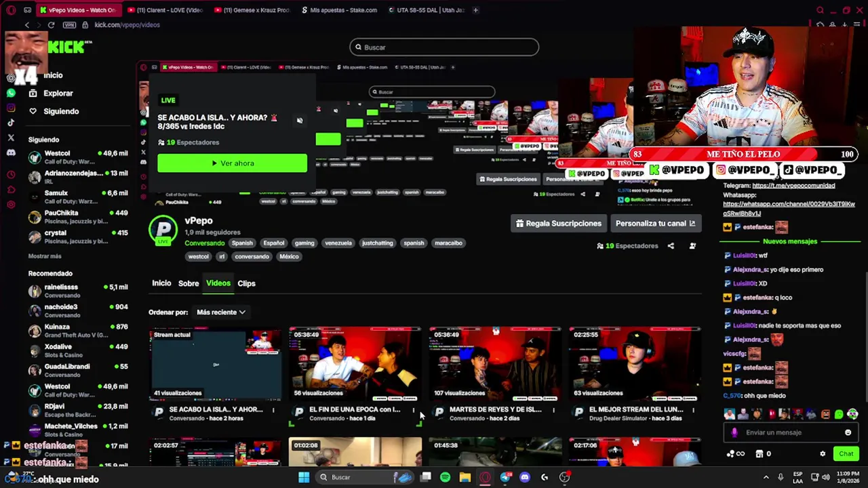Screen dimensions: 868x488
Task: Expand the Más reciente sort dropdown
Action: [220, 312]
